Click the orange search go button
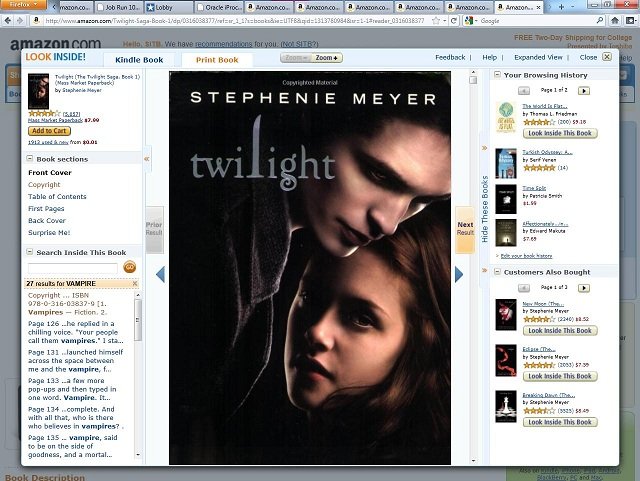This screenshot has width=640, height=481. (130, 267)
